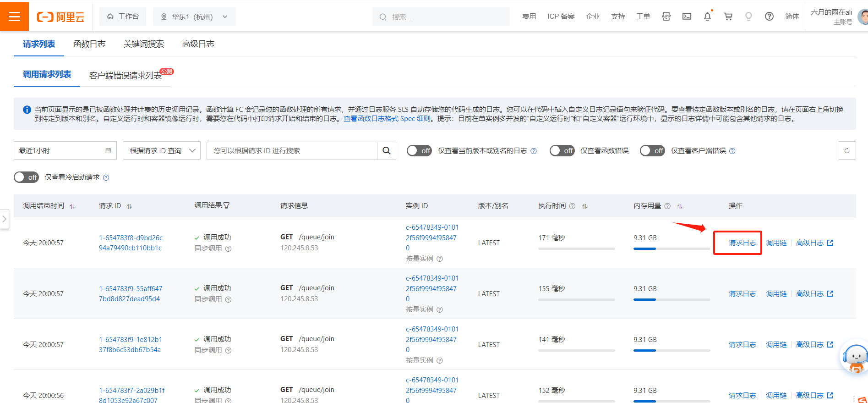Open 高级日志 for request 1-654783f7-2a029b1f

pyautogui.click(x=814, y=395)
